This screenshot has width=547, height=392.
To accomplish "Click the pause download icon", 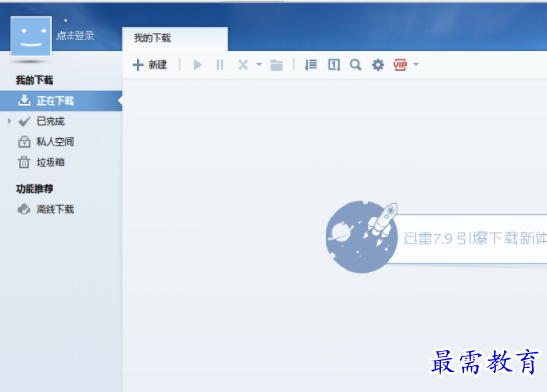I will point(220,65).
